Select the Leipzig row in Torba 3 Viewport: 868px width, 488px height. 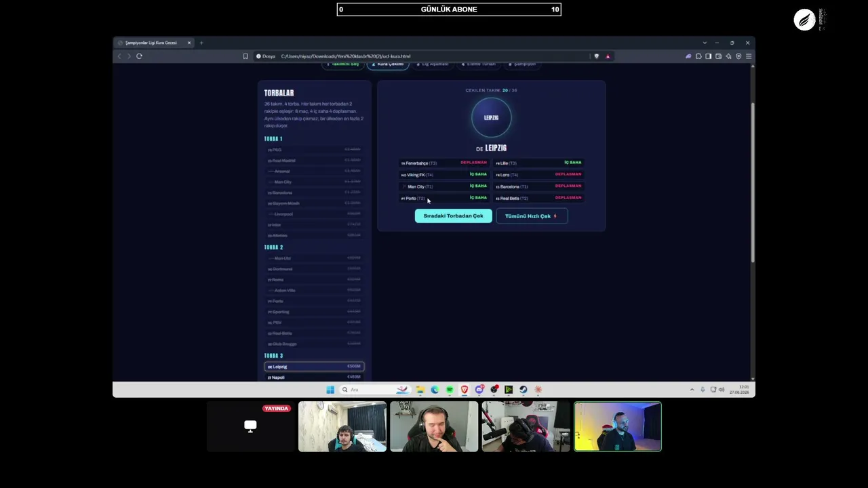(x=314, y=367)
